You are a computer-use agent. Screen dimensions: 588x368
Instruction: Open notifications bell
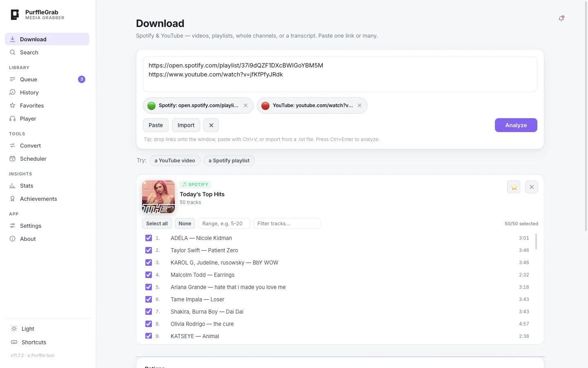click(x=561, y=18)
